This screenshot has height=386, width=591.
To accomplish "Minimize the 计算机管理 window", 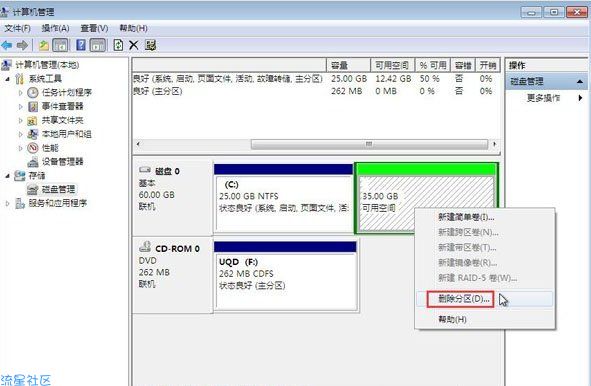I will pos(531,12).
